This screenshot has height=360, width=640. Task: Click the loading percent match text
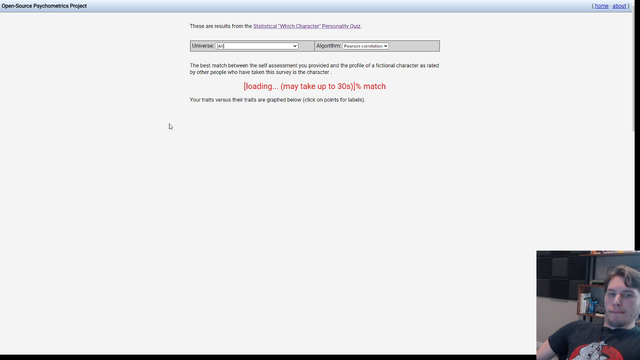tap(314, 86)
